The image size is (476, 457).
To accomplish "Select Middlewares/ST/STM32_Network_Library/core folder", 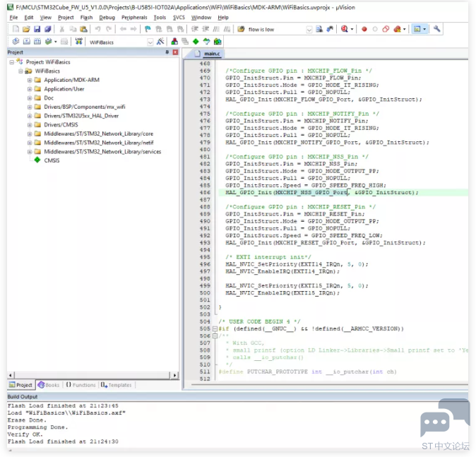I will pos(98,133).
